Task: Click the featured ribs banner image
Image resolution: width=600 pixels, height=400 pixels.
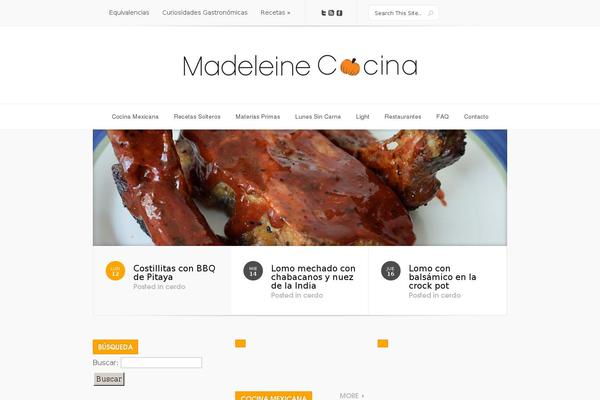Action: (x=300, y=188)
